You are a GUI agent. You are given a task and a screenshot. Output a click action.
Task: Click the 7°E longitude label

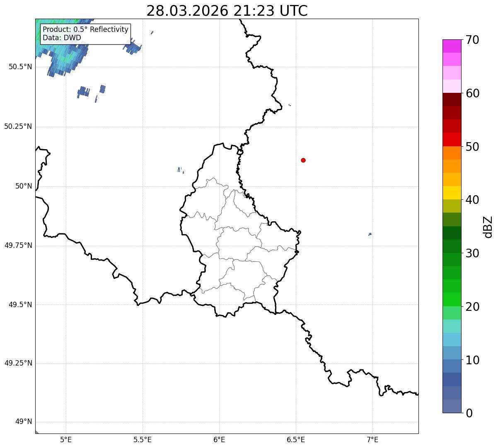372,439
